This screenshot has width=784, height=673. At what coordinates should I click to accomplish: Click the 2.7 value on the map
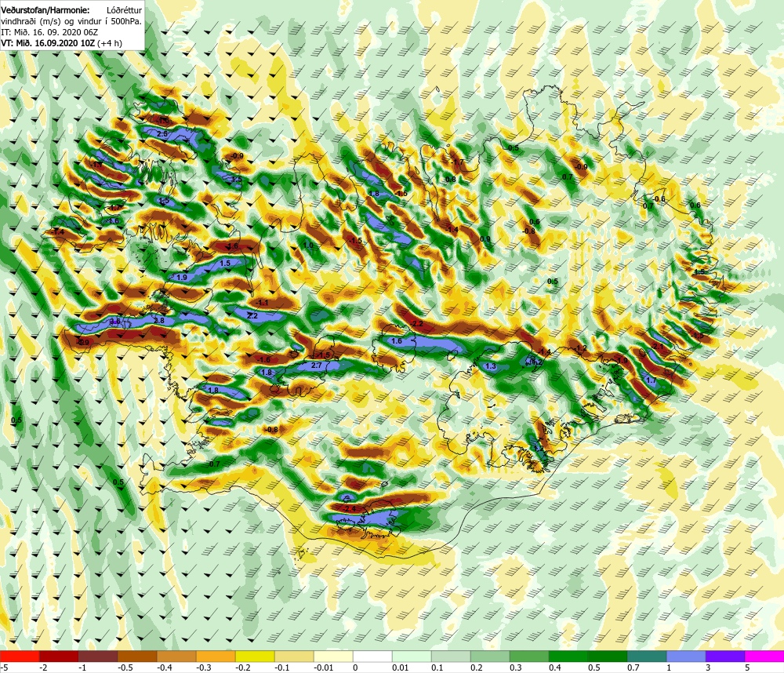point(316,366)
